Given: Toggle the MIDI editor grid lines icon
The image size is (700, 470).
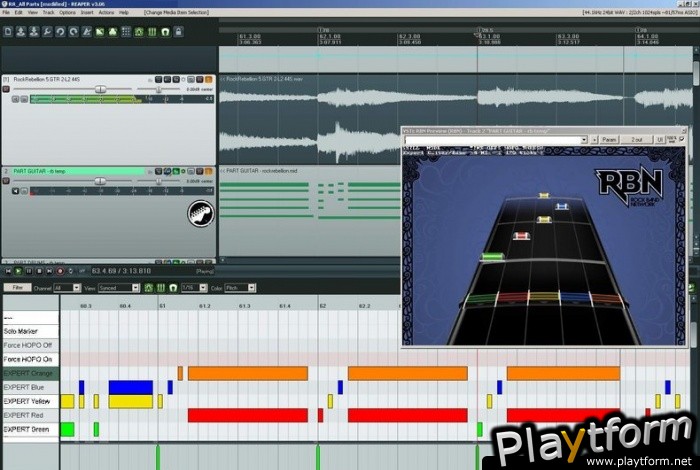Looking at the screenshot, I should pos(161,288).
